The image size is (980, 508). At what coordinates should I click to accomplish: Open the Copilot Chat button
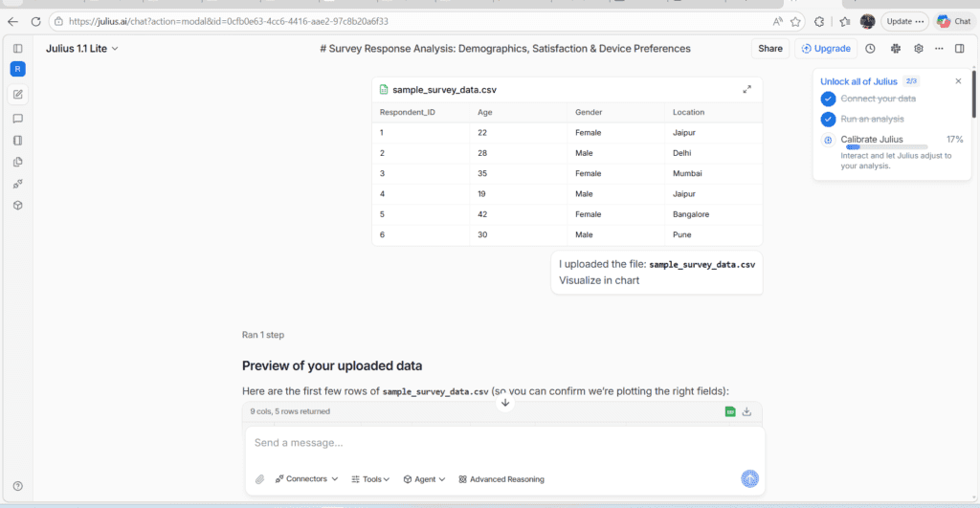pos(954,21)
